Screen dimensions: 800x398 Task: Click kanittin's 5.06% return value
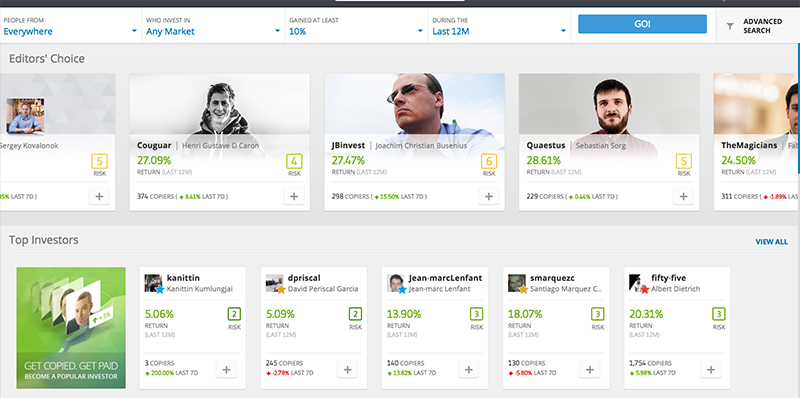click(159, 314)
